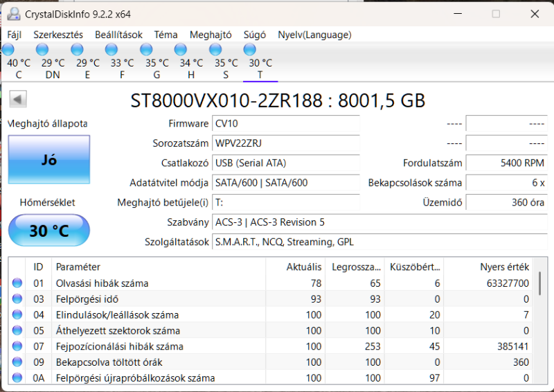
Task: Select the Áthelyezett szektorok száma row
Action: [270, 330]
